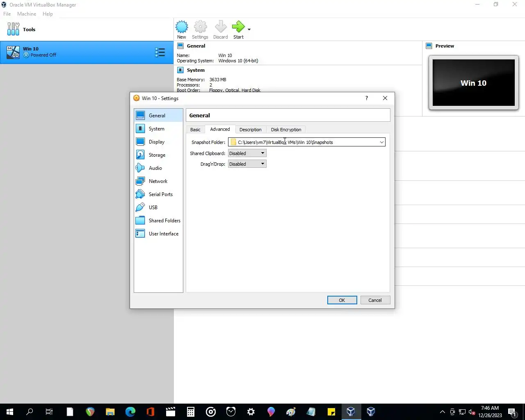Viewport: 525px width, 420px height.
Task: Click muted volume icon in system tray
Action: coord(472,412)
